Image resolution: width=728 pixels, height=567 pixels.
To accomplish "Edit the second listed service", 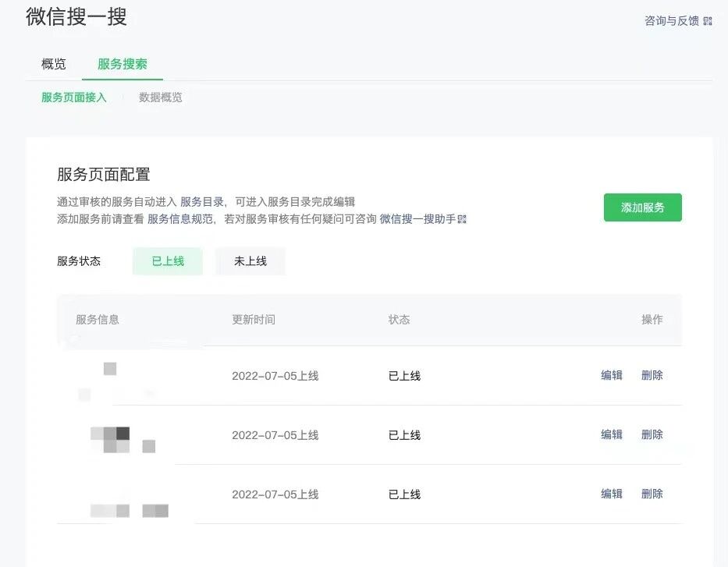I will point(612,434).
